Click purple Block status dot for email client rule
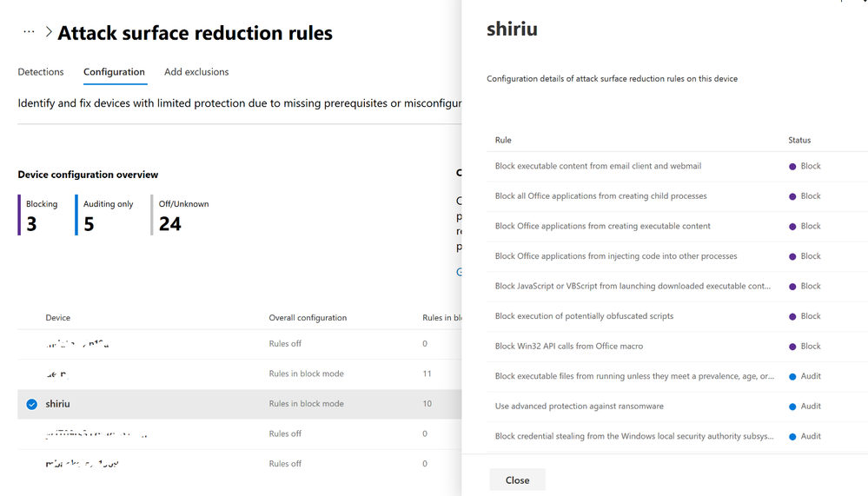 pos(792,167)
